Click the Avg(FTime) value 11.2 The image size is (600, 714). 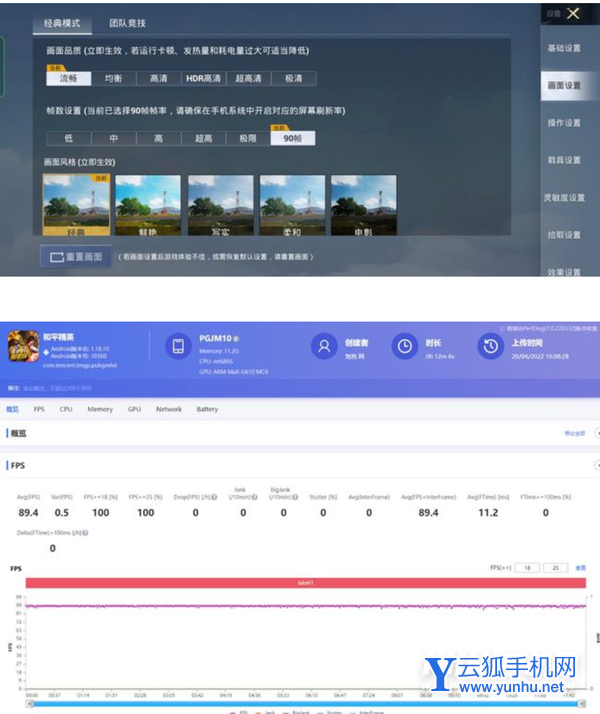pos(488,513)
